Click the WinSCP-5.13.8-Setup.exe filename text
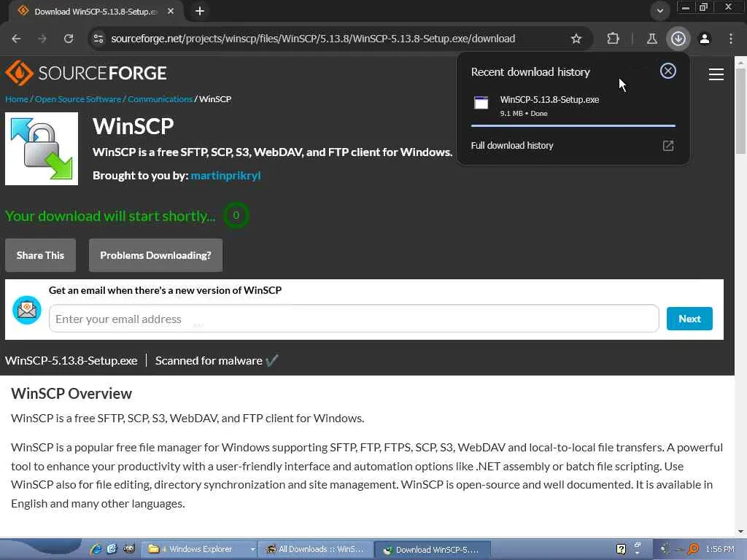The width and height of the screenshot is (747, 560). click(x=71, y=360)
